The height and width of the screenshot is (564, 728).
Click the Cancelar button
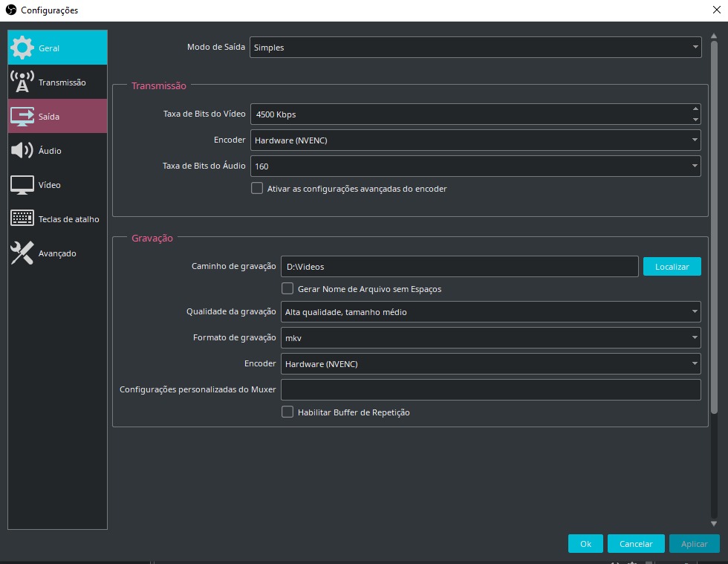(635, 544)
